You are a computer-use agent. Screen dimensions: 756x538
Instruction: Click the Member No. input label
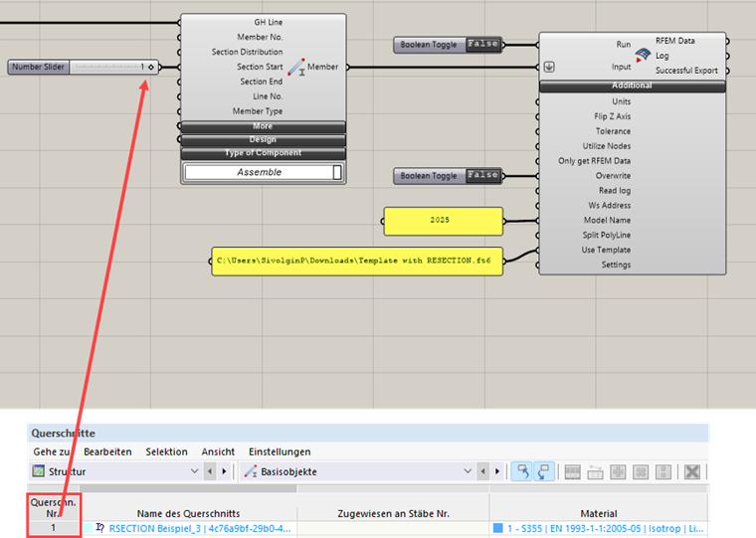[x=260, y=37]
